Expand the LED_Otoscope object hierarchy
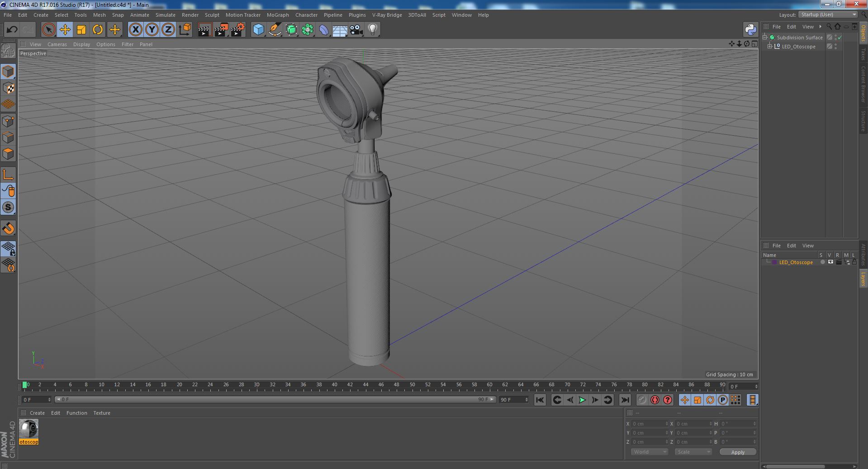 tap(770, 47)
